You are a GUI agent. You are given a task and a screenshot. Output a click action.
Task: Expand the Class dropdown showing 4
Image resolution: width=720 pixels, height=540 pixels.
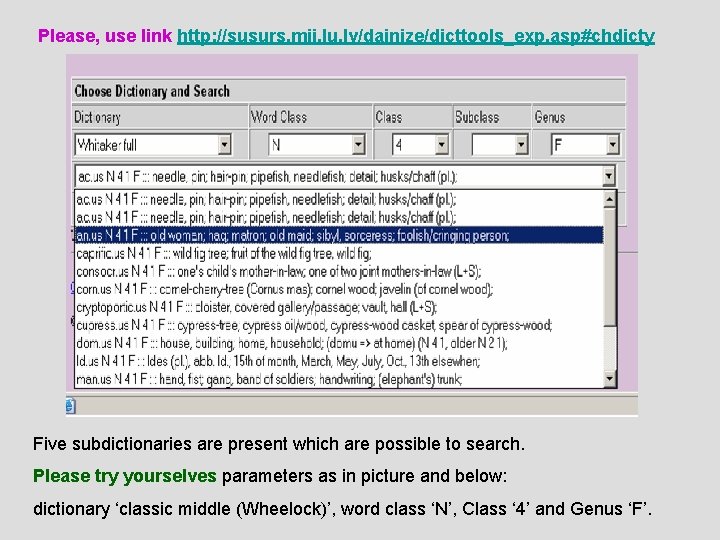tap(442, 145)
